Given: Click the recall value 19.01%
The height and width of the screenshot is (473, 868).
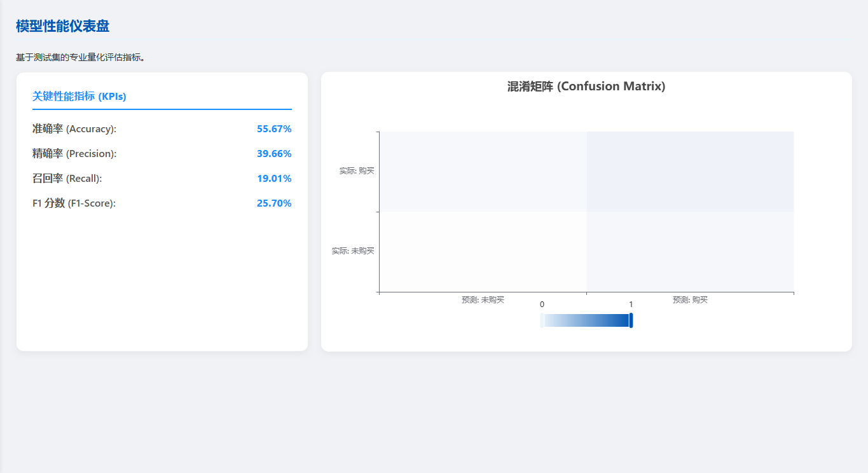Looking at the screenshot, I should point(274,179).
